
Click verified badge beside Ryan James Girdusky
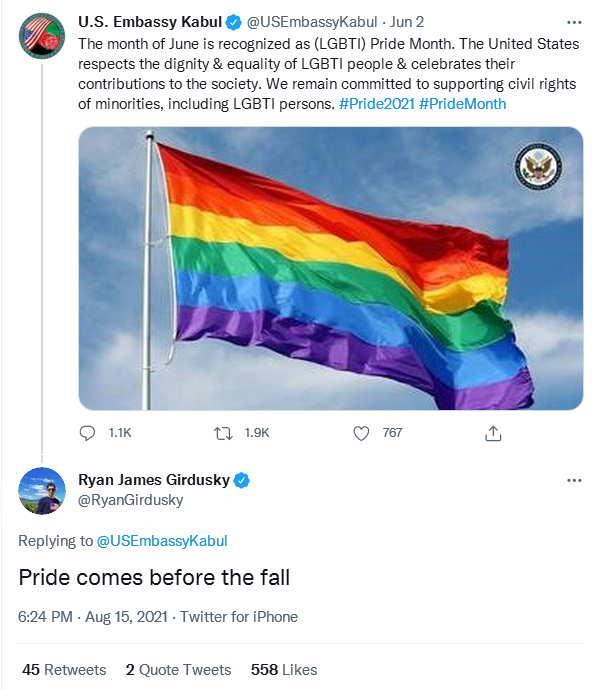(241, 481)
